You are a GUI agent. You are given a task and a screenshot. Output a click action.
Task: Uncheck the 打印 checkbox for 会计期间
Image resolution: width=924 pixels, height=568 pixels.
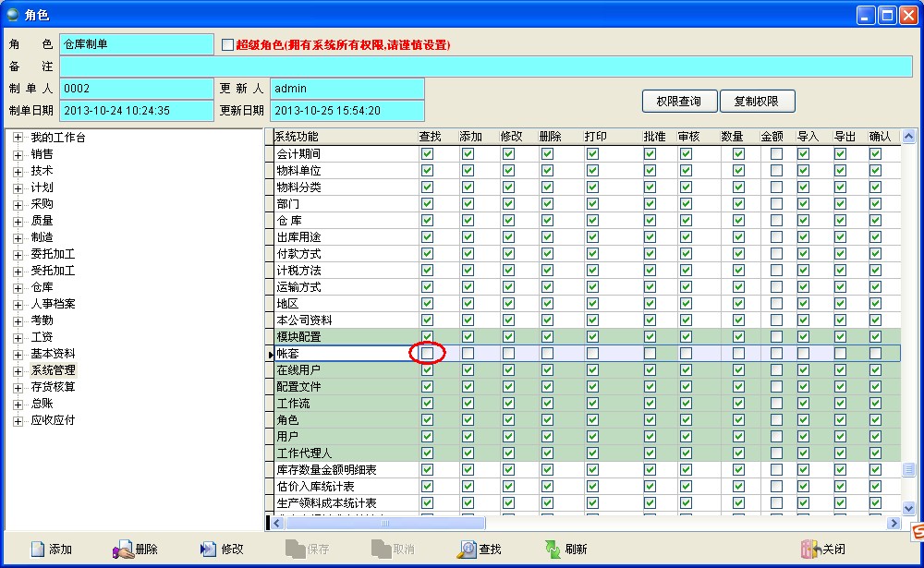[x=592, y=153]
